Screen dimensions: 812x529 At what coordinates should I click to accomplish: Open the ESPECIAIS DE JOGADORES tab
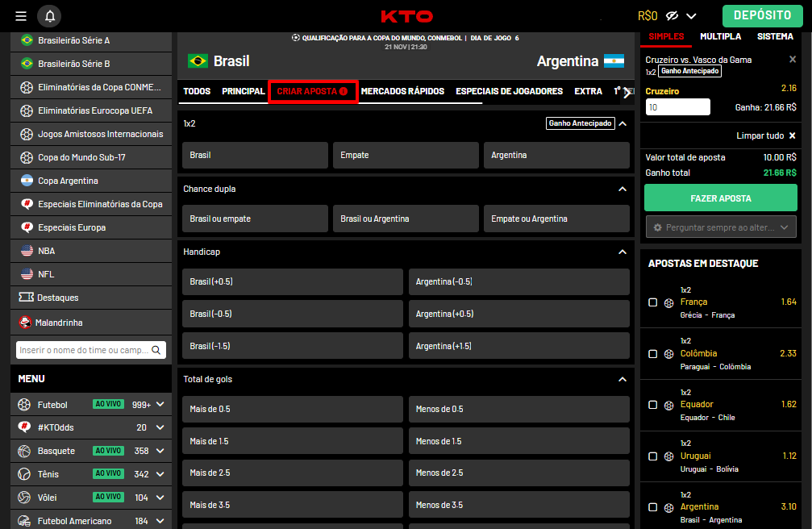click(x=509, y=91)
